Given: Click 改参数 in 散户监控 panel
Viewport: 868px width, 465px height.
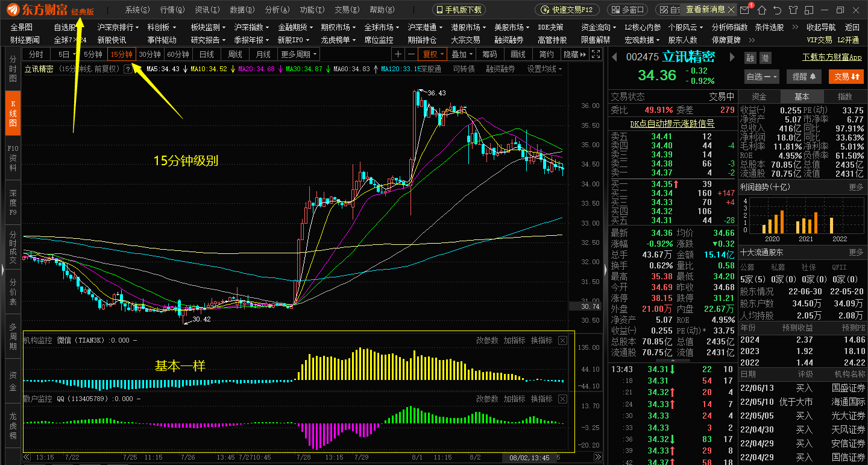Looking at the screenshot, I should click(487, 399).
